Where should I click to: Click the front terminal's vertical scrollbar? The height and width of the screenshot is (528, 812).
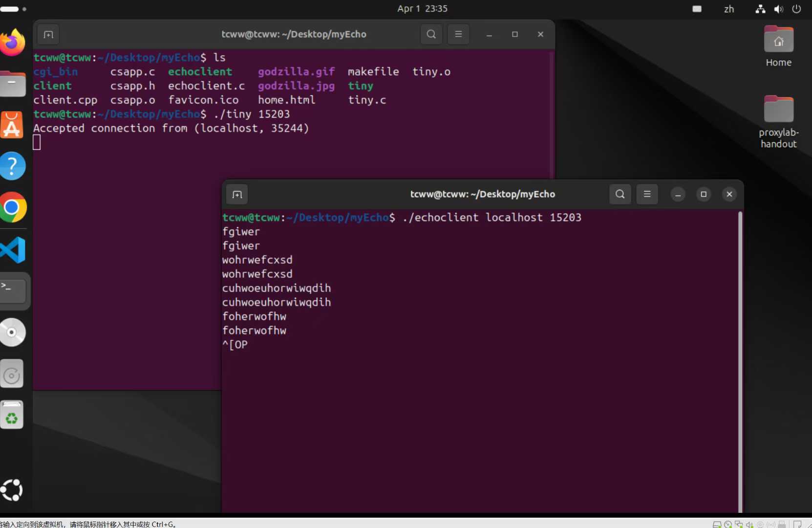tap(740, 362)
